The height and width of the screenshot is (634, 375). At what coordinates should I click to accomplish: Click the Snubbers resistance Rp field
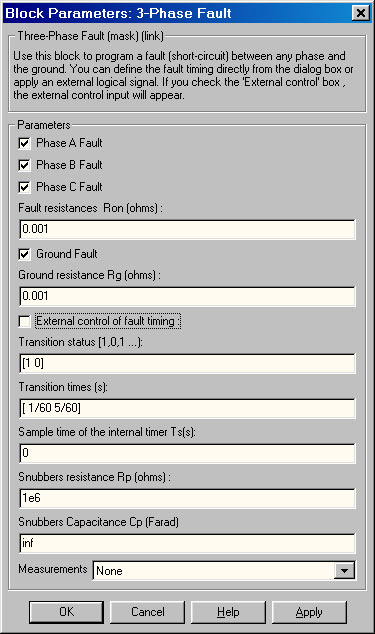(x=187, y=498)
